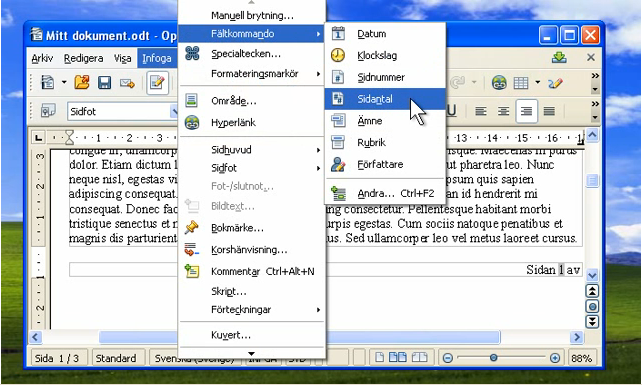
Task: Click the Save floppy disk icon
Action: click(104, 82)
